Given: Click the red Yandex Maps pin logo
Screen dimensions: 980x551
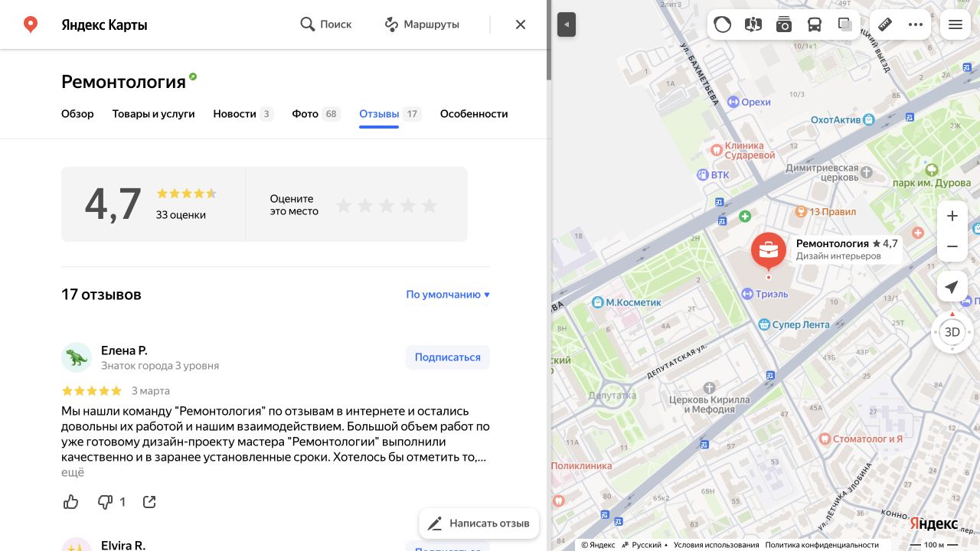Looking at the screenshot, I should (x=31, y=24).
